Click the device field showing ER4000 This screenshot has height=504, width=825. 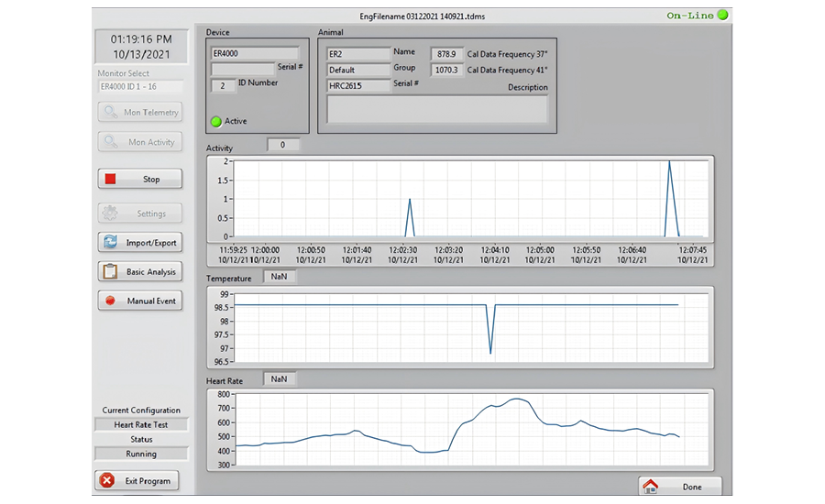[x=255, y=53]
